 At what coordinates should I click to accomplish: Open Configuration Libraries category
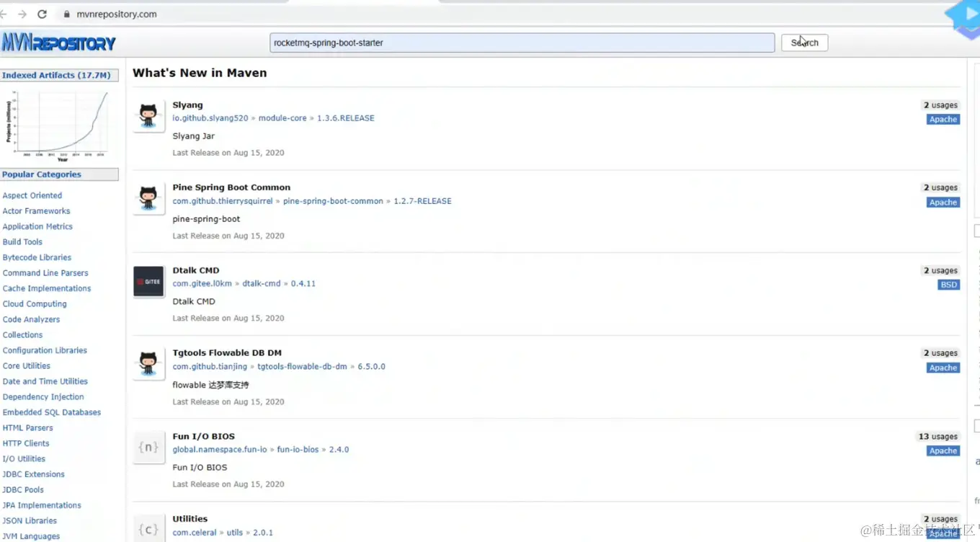(45, 350)
